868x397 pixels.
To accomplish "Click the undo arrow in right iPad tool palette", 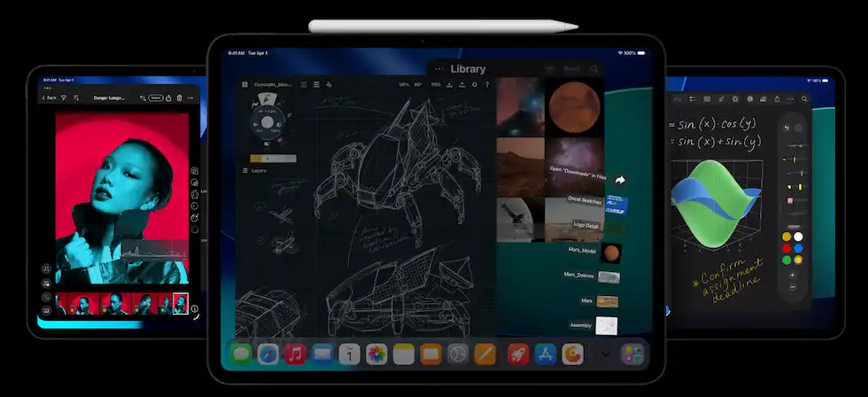I will [x=787, y=128].
